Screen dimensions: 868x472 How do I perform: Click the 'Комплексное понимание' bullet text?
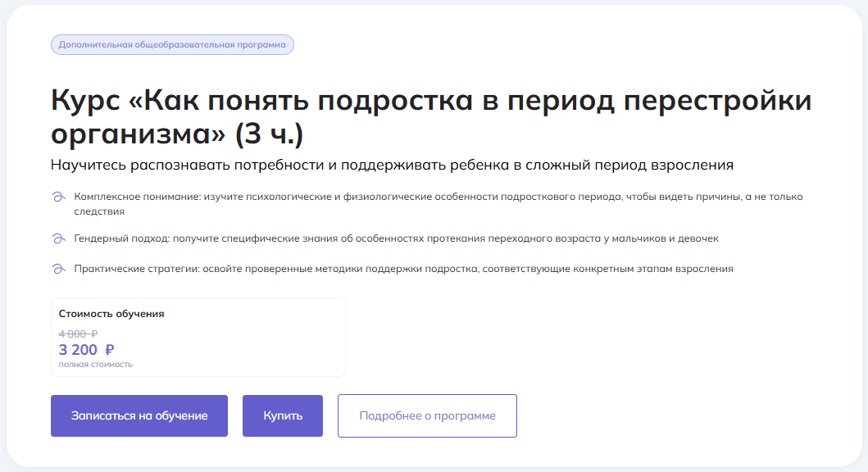tap(439, 203)
